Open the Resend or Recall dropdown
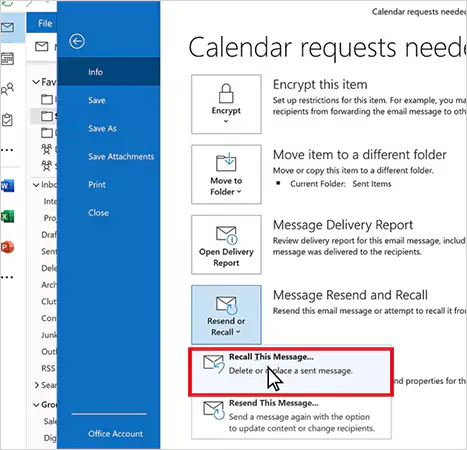 (226, 314)
